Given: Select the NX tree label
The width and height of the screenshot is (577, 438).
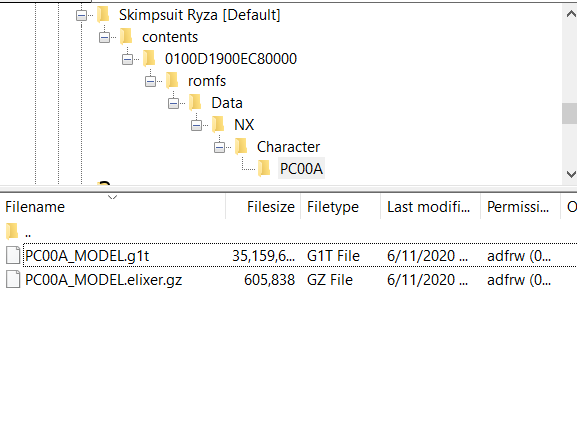Looking at the screenshot, I should tap(244, 125).
